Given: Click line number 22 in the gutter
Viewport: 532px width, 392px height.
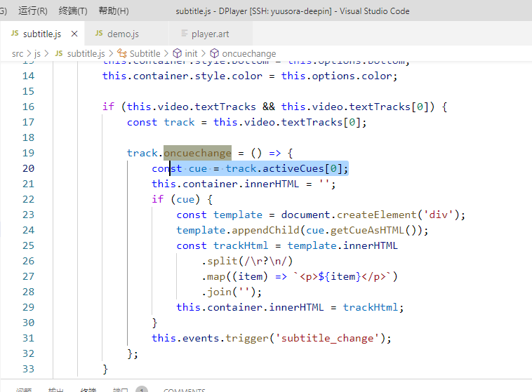Looking at the screenshot, I should (x=29, y=199).
